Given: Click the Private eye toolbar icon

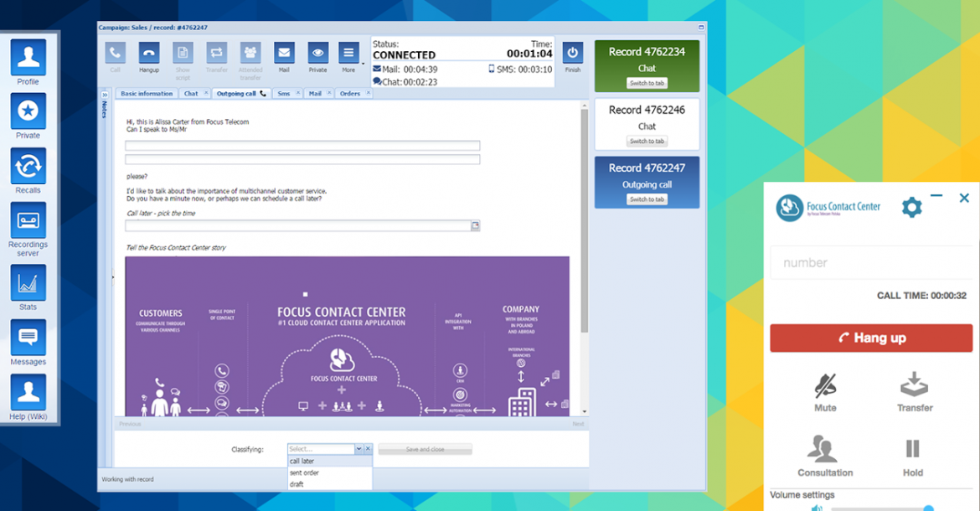Looking at the screenshot, I should (317, 53).
